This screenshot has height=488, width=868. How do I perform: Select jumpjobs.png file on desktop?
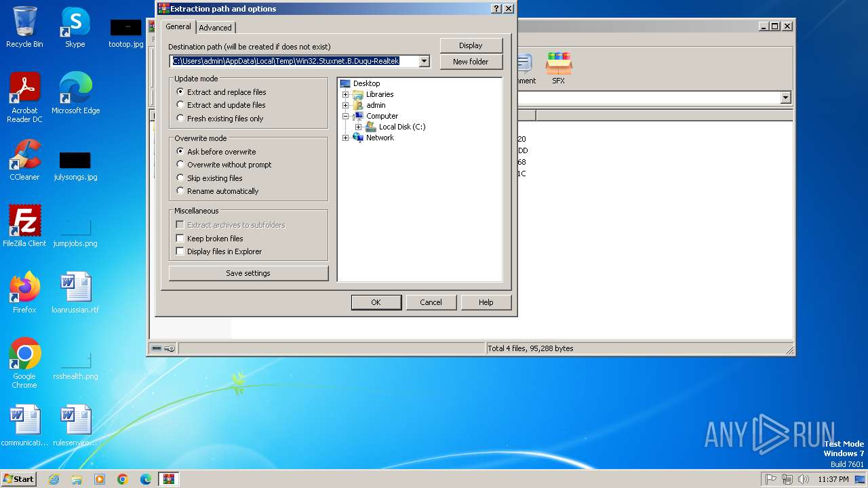coord(75,232)
